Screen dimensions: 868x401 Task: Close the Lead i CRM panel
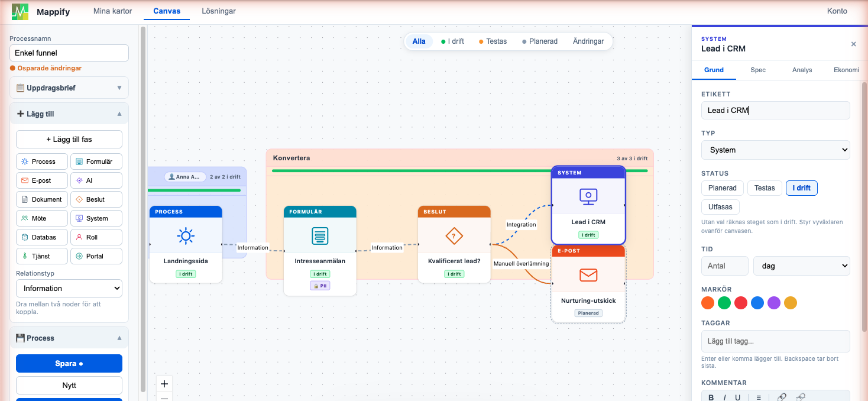coord(853,44)
